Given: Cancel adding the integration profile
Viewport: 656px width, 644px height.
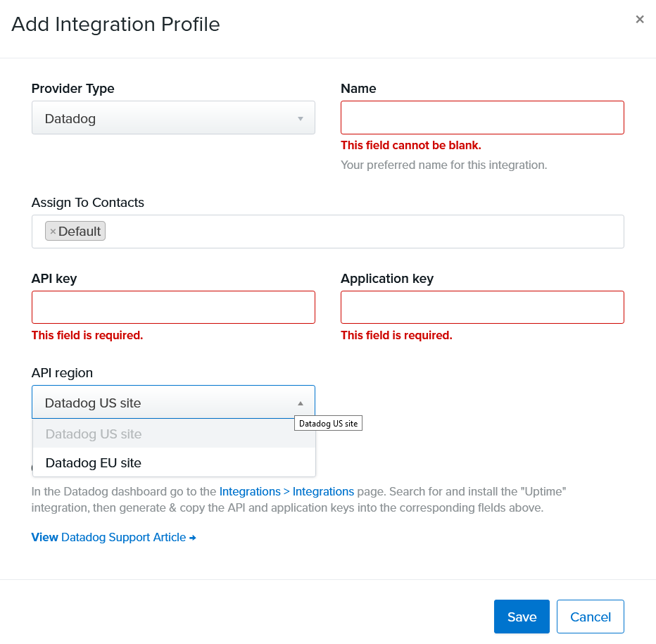Looking at the screenshot, I should point(590,616).
